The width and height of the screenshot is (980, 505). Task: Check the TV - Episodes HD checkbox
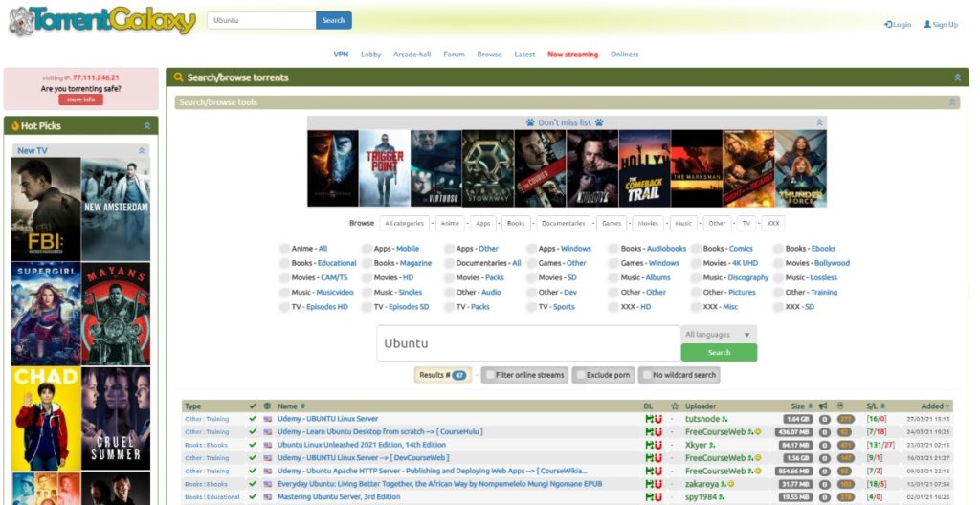pos(284,307)
